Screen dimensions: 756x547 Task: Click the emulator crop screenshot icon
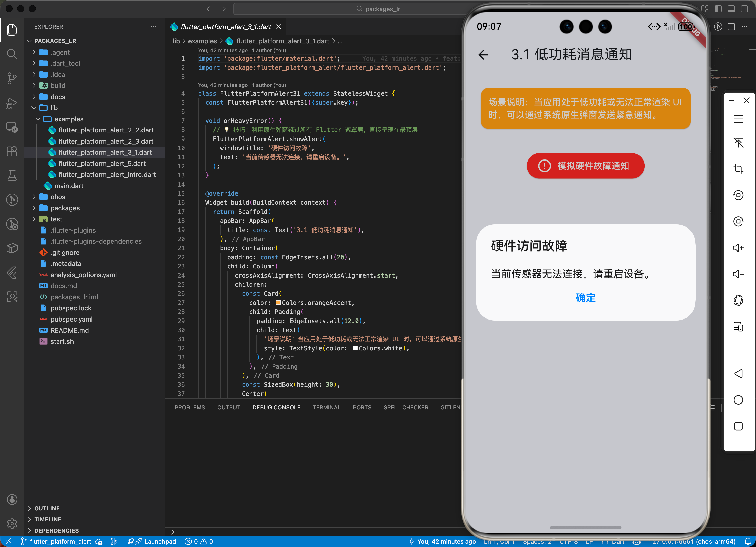pyautogui.click(x=738, y=169)
